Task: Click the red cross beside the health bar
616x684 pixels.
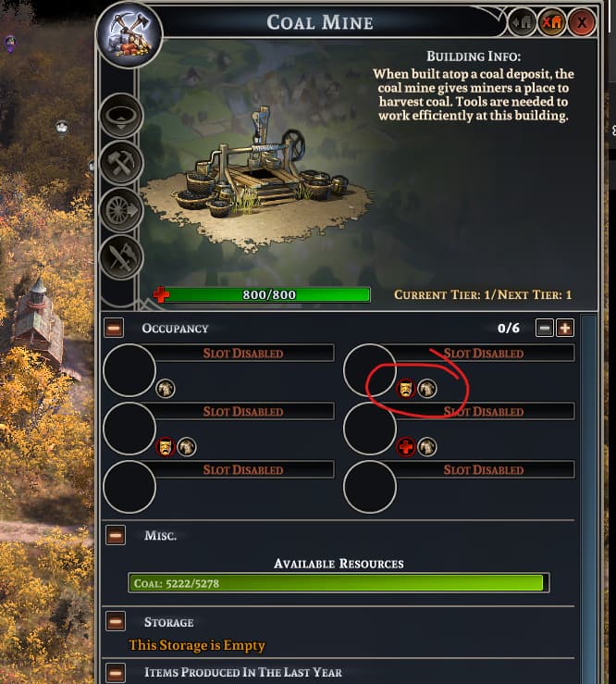Action: 161,294
